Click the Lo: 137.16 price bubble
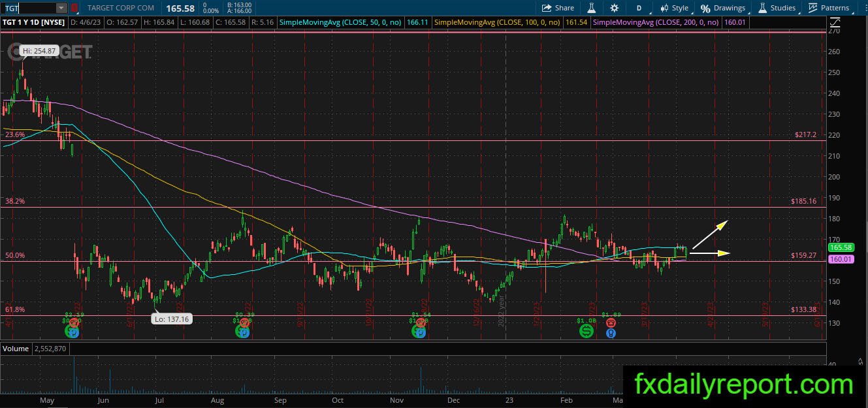Image resolution: width=868 pixels, height=408 pixels. (170, 319)
